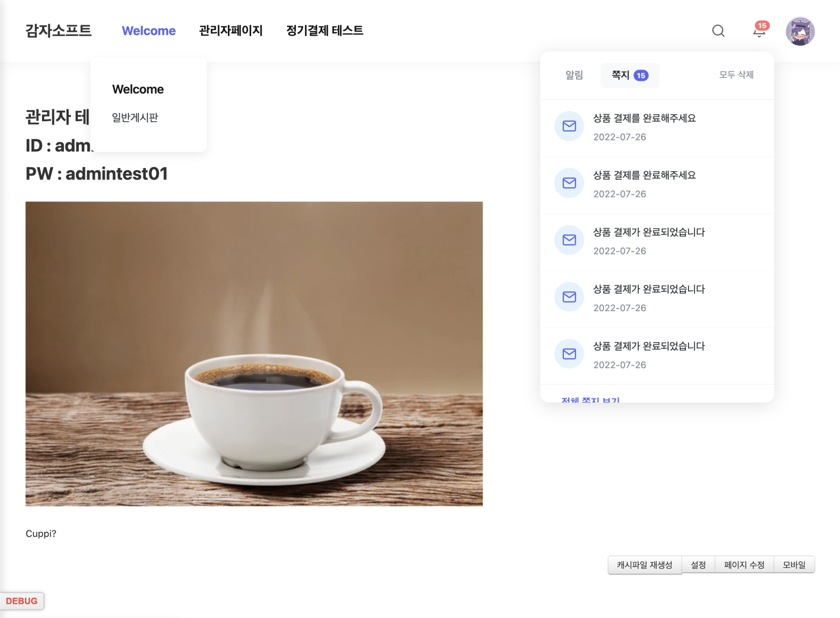
Task: Open the 일반게시판 menu entry
Action: click(x=134, y=117)
